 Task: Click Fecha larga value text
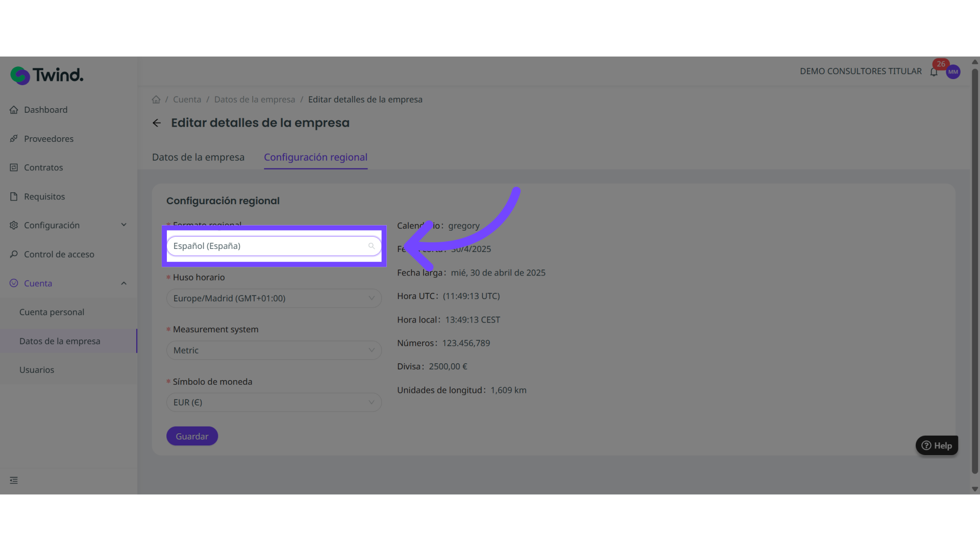pos(498,273)
